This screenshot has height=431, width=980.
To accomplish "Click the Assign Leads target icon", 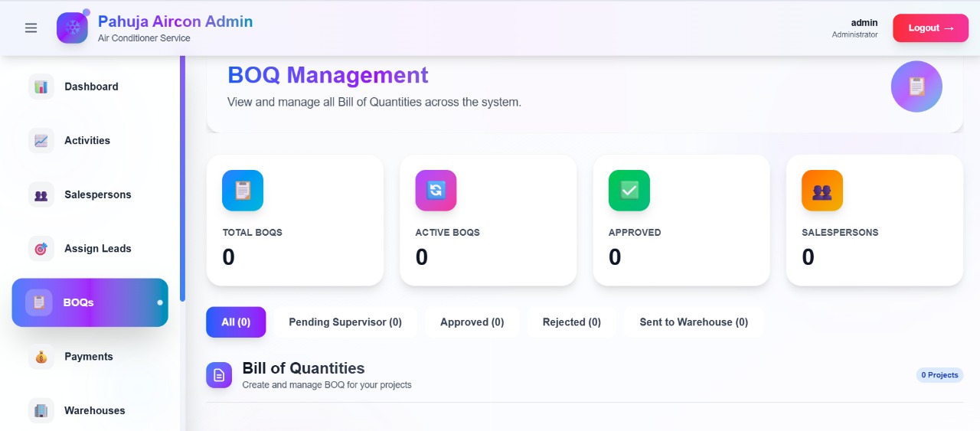I will (x=41, y=249).
